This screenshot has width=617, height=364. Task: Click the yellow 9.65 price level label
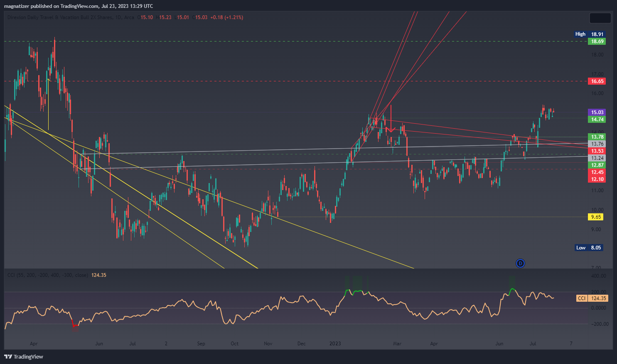[x=596, y=217]
